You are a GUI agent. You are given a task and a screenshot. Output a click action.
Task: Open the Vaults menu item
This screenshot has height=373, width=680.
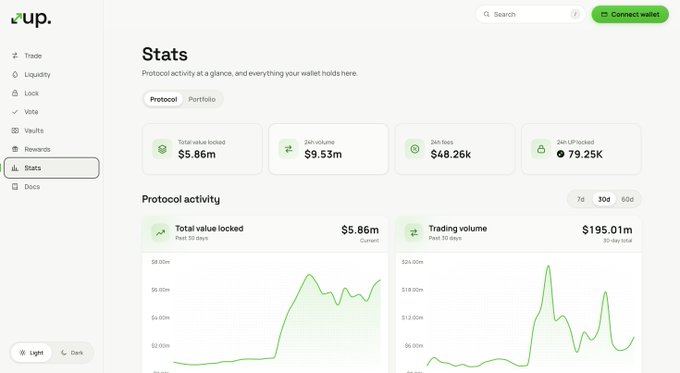(x=52, y=130)
